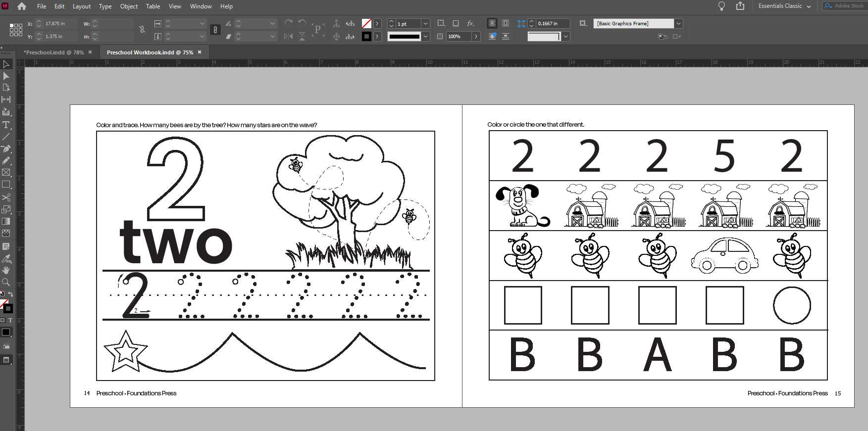Open the Share document icon

740,6
